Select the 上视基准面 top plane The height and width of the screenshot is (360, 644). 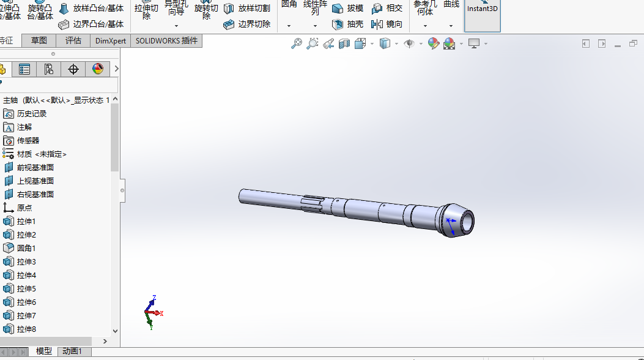pos(29,181)
